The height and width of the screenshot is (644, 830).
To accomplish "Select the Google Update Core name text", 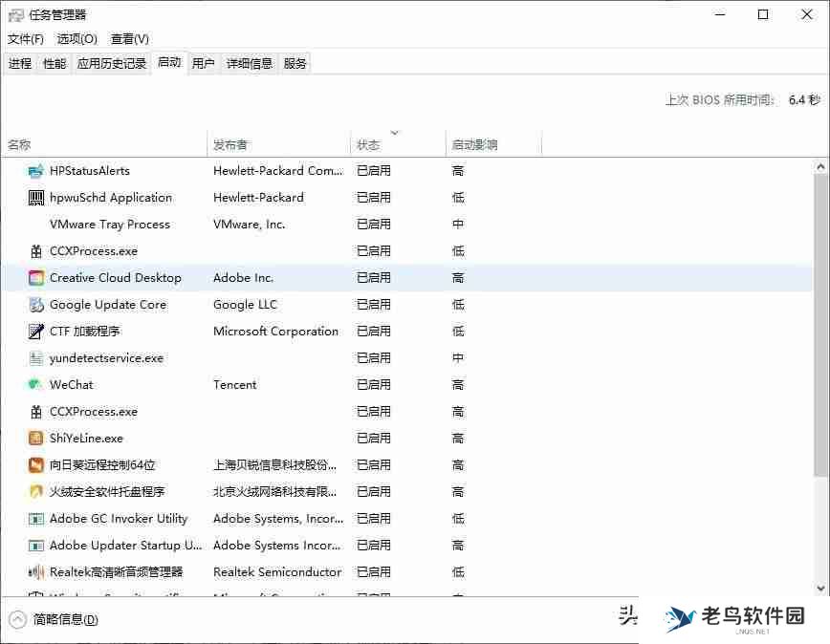I will point(108,305).
